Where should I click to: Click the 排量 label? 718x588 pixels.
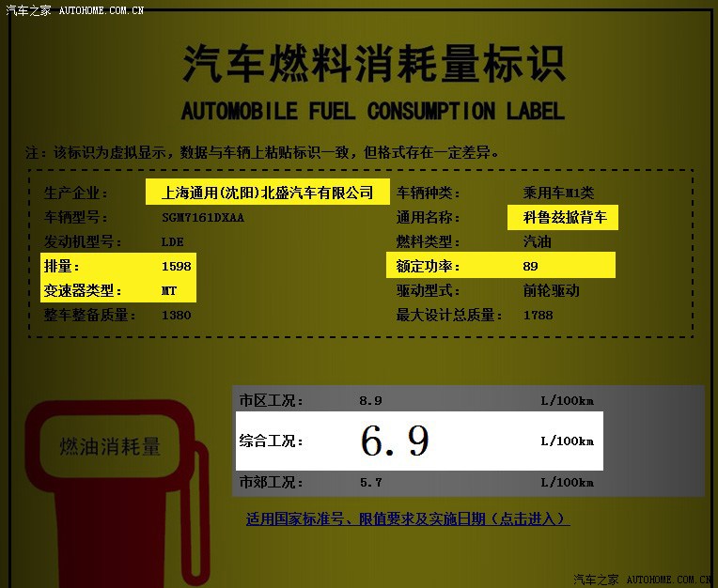pyautogui.click(x=61, y=266)
